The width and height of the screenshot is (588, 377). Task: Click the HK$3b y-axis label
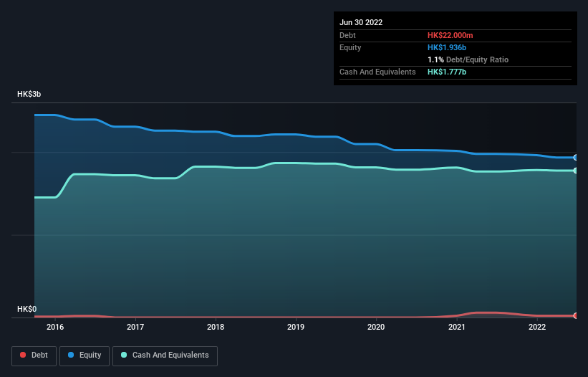[x=29, y=94]
